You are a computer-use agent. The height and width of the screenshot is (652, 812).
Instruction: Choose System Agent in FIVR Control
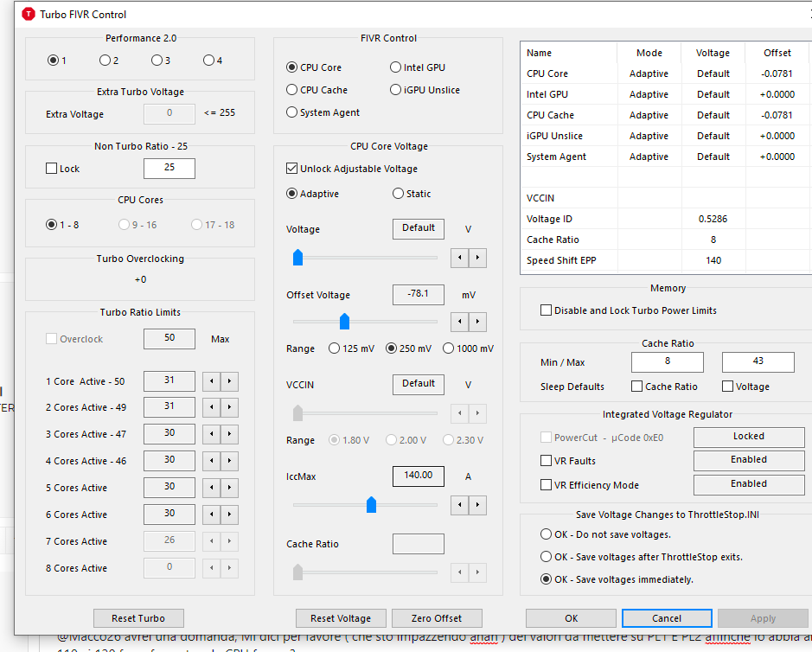[291, 112]
